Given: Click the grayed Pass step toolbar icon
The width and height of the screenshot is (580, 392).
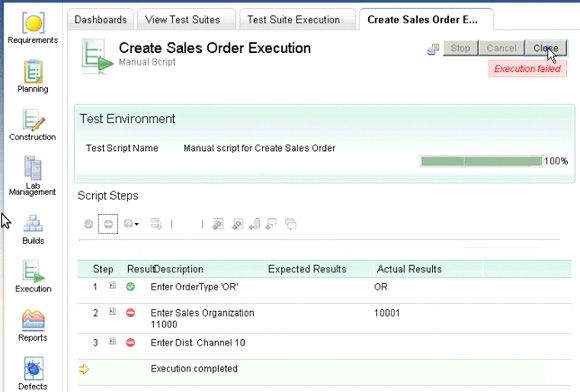Looking at the screenshot, I should pyautogui.click(x=88, y=224).
